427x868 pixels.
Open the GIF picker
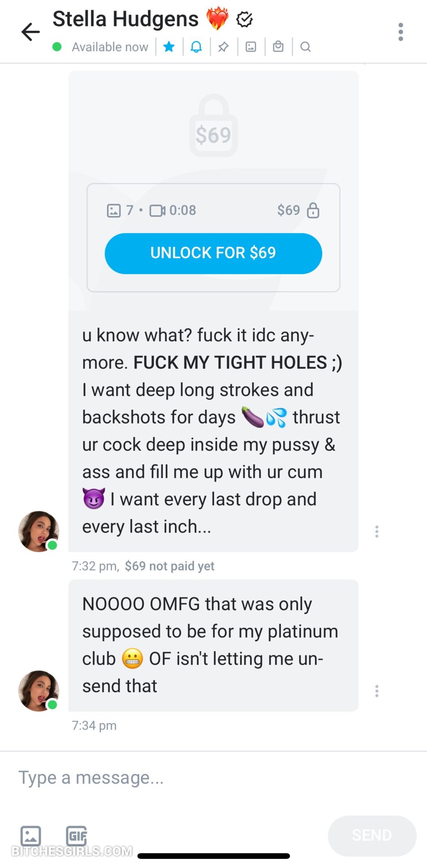pyautogui.click(x=76, y=836)
